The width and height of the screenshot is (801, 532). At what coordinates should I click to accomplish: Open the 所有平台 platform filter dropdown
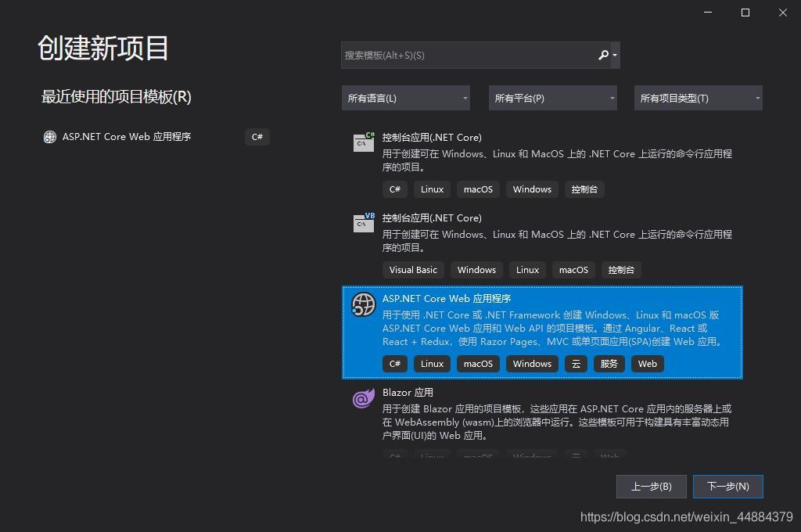[x=553, y=98]
